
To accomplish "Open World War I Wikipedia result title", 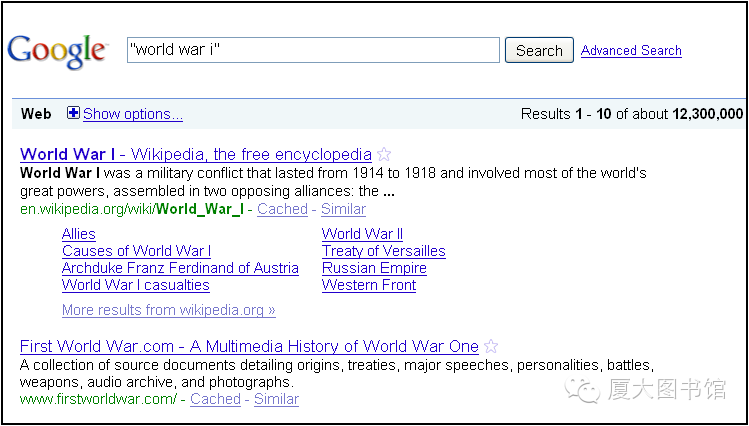I will 196,155.
